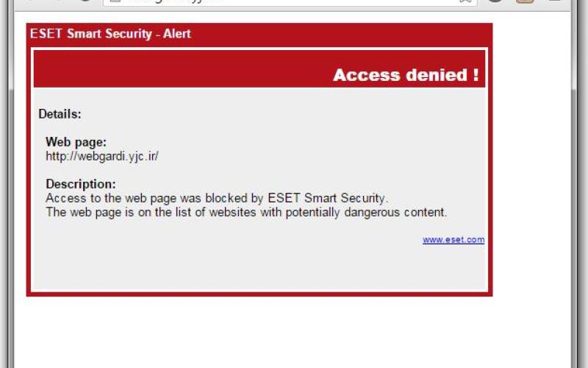The image size is (588, 368).
Task: Click the browser back button
Action: coord(31,2)
